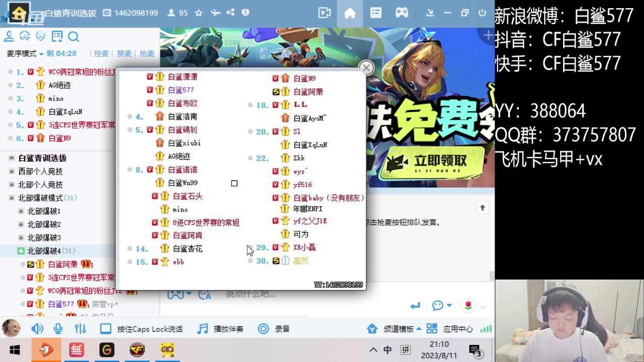
Task: Open the 北部个人竞技 channel
Action: (40, 185)
